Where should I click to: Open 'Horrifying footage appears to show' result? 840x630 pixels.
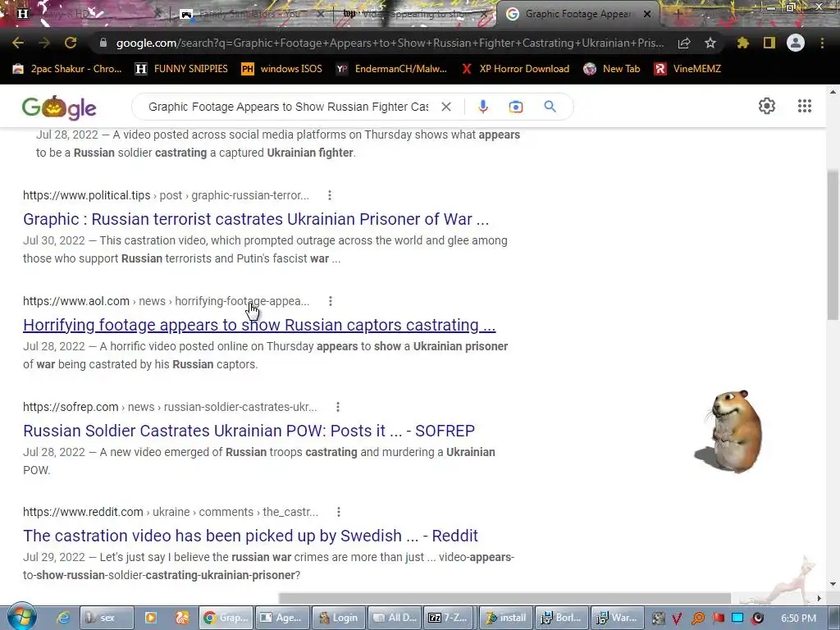click(x=259, y=325)
